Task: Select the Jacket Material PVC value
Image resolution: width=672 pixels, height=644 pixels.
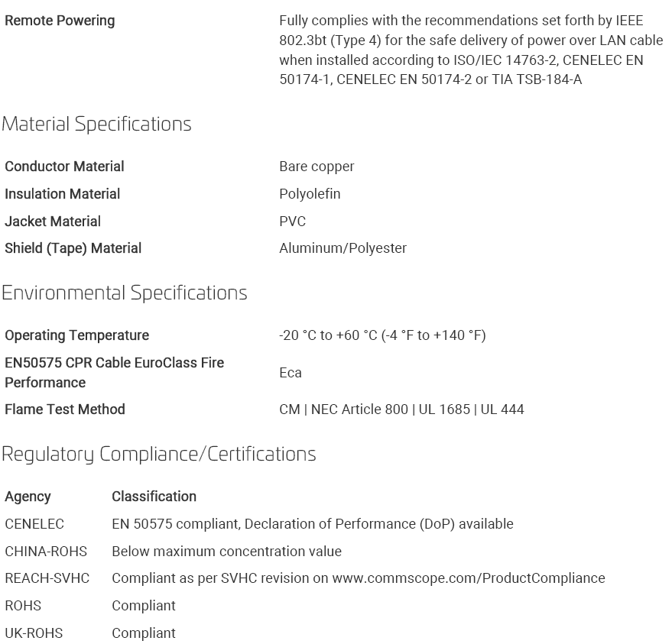Action: 293,222
